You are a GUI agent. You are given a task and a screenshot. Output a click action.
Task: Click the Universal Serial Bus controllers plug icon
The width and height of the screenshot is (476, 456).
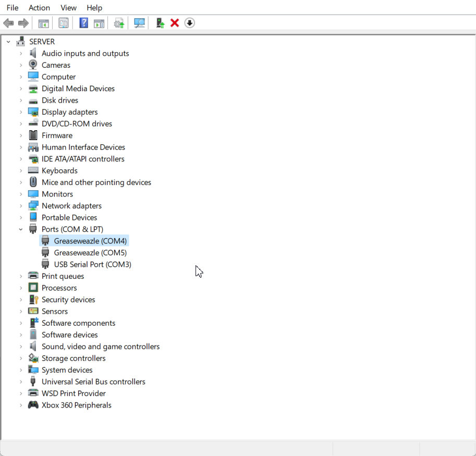33,381
